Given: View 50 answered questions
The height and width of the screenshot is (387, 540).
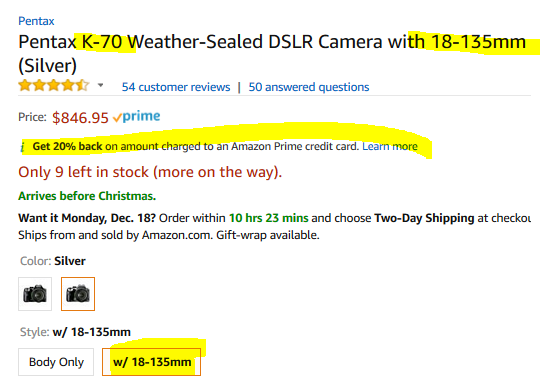Looking at the screenshot, I should tap(309, 87).
